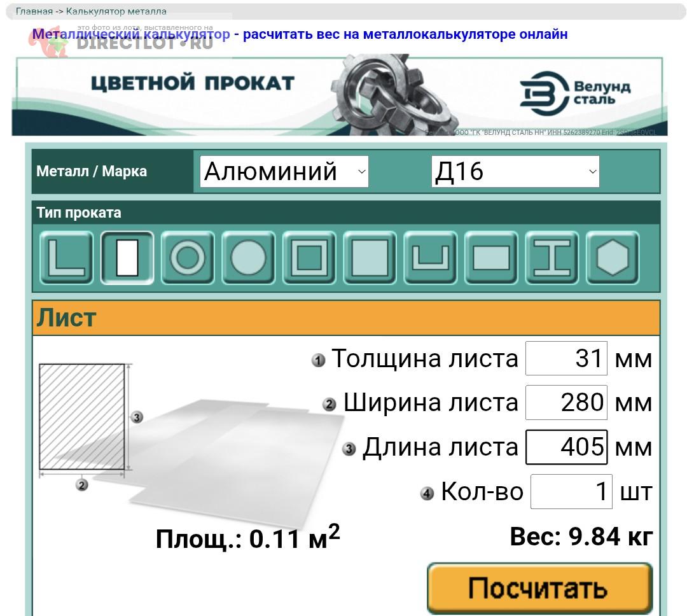Select the sheet (Лист) profile icon
Screen dimensions: 687x616
[127, 258]
